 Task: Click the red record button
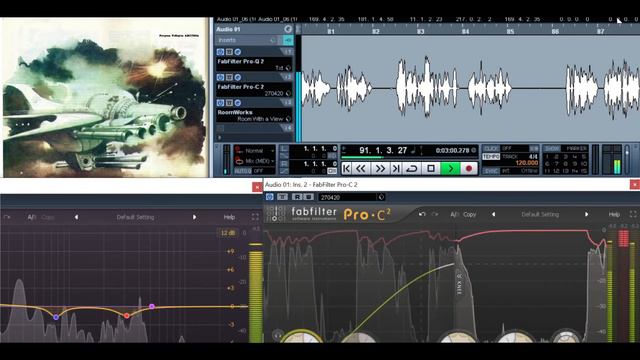pos(469,168)
